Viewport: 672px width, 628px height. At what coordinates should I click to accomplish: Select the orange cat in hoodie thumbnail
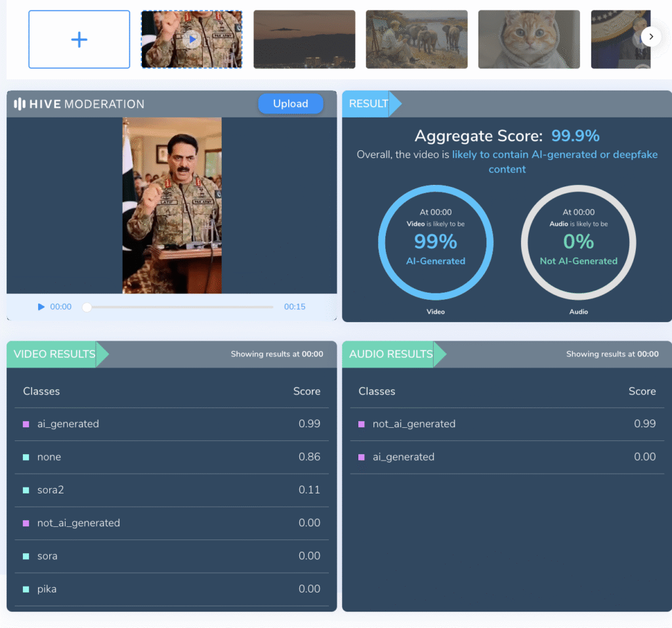529,39
